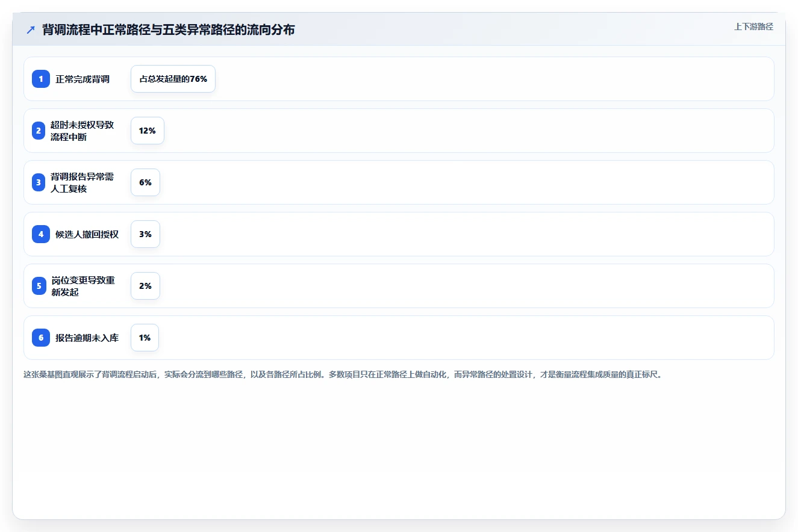
Task: Click the number 3 badge
Action: click(39, 182)
